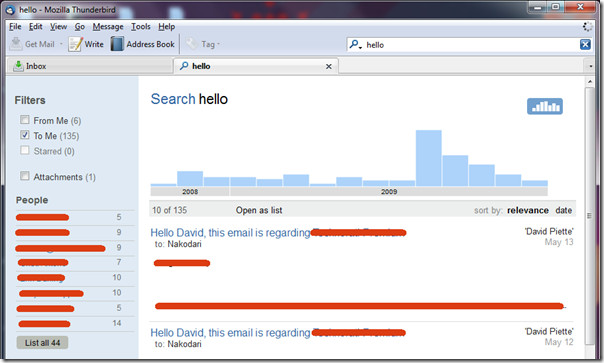Check the Attachments filter

(x=25, y=176)
